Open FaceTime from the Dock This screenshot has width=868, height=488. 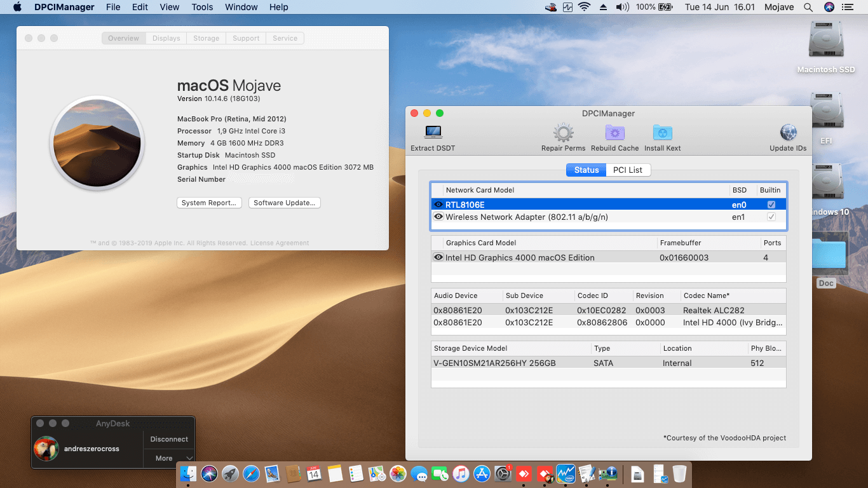(x=440, y=473)
